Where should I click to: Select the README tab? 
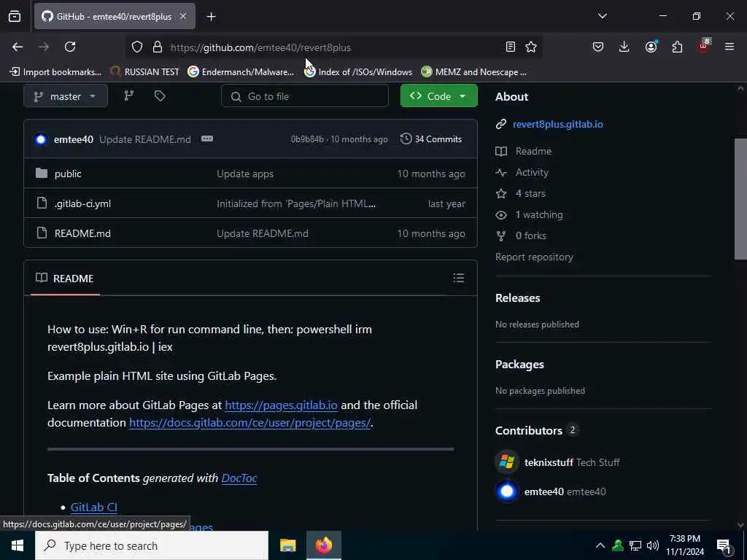point(65,278)
